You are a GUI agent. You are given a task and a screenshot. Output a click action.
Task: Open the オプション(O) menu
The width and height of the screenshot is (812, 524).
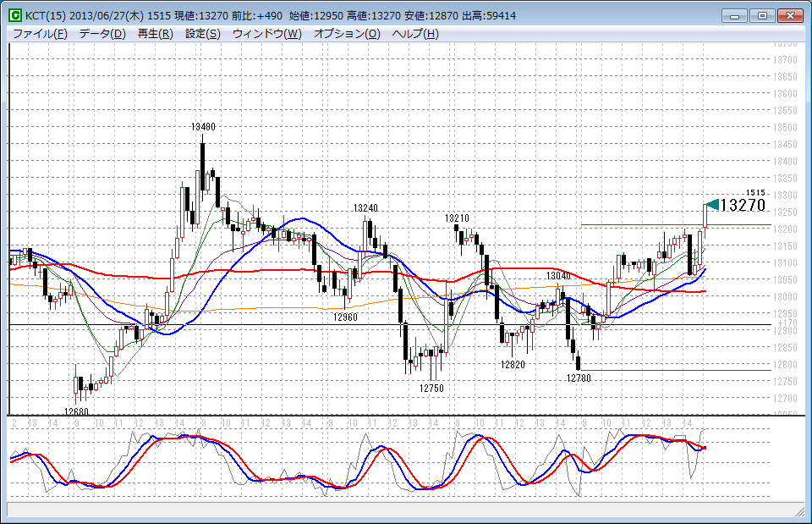[x=347, y=34]
